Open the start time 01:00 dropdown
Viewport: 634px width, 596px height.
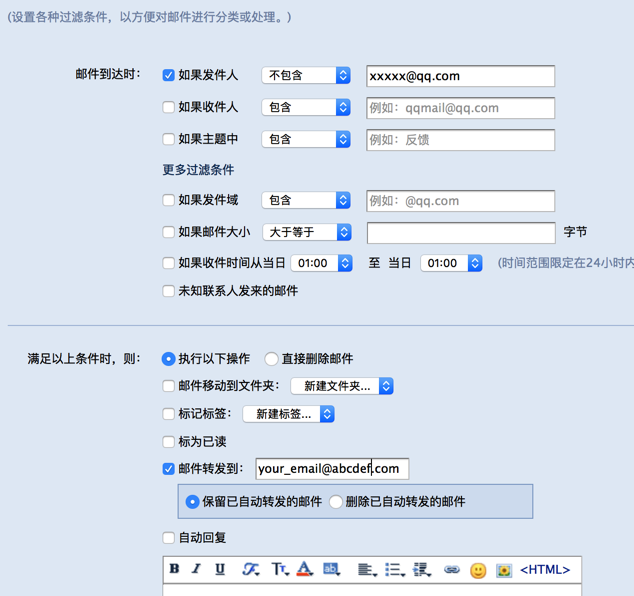click(321, 263)
